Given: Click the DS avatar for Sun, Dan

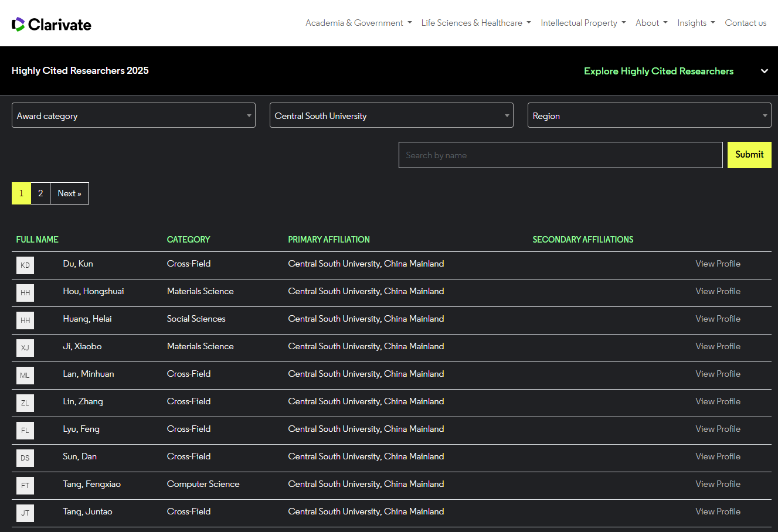Looking at the screenshot, I should (x=25, y=458).
